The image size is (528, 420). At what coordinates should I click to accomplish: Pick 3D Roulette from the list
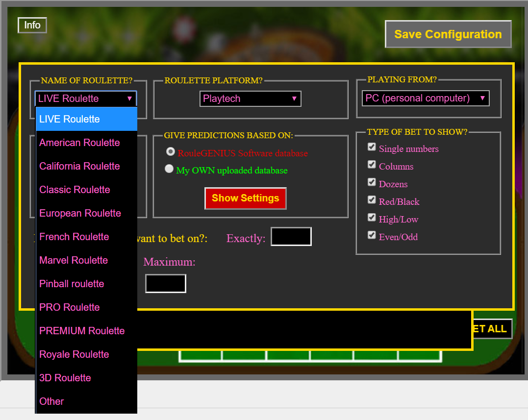(x=87, y=378)
